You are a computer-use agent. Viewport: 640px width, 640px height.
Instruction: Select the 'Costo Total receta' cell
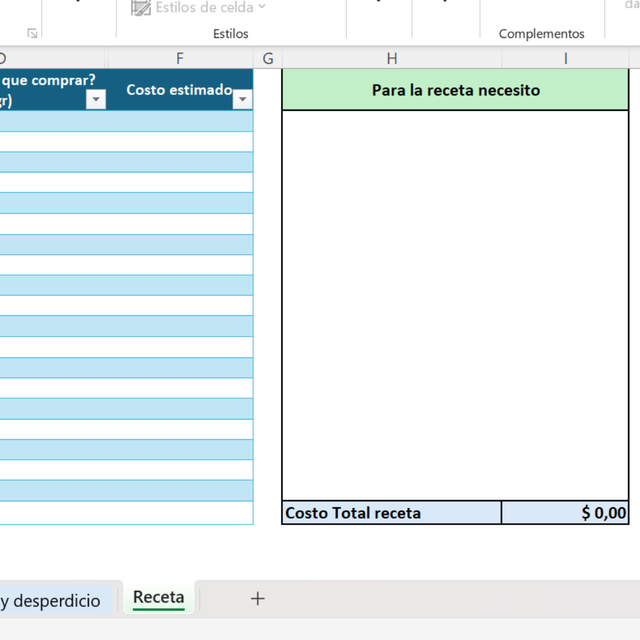tap(391, 513)
